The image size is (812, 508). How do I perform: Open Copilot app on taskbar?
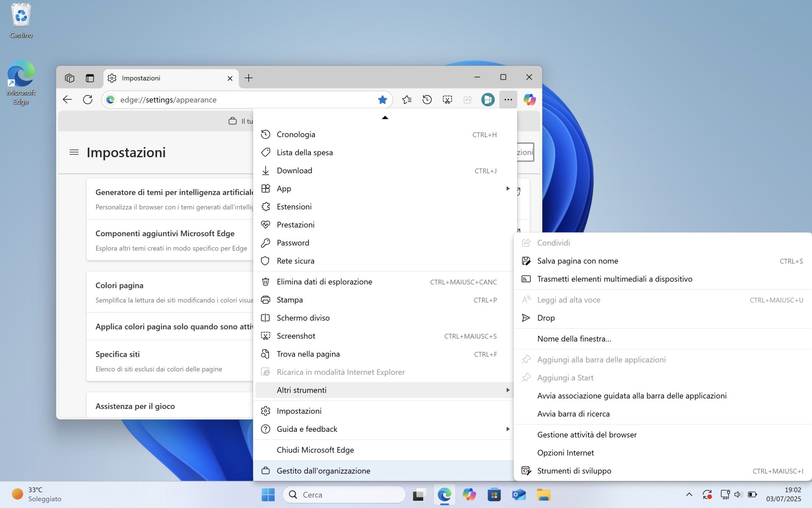[x=469, y=495]
